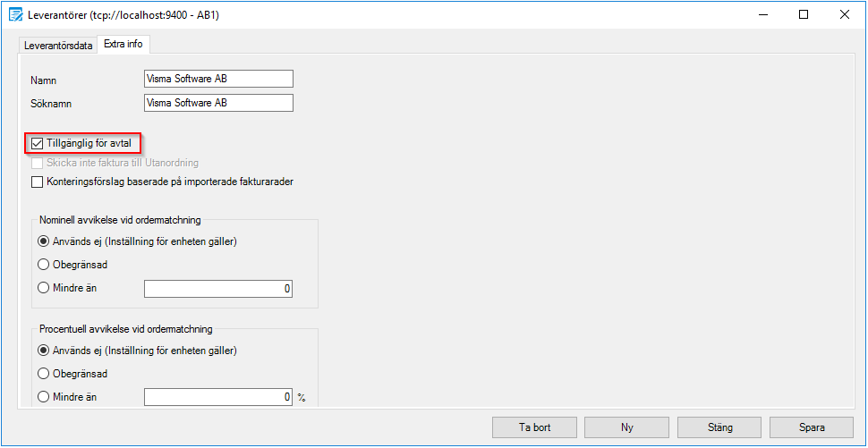This screenshot has width=868, height=448.
Task: Click the Stäng button
Action: [719, 427]
